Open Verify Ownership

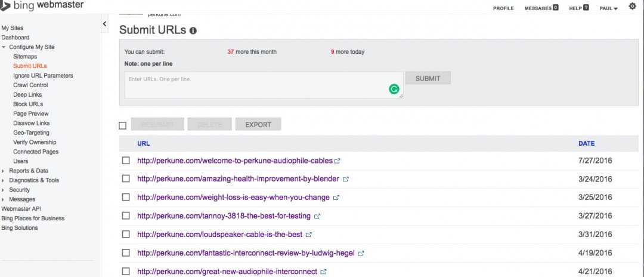pos(35,142)
